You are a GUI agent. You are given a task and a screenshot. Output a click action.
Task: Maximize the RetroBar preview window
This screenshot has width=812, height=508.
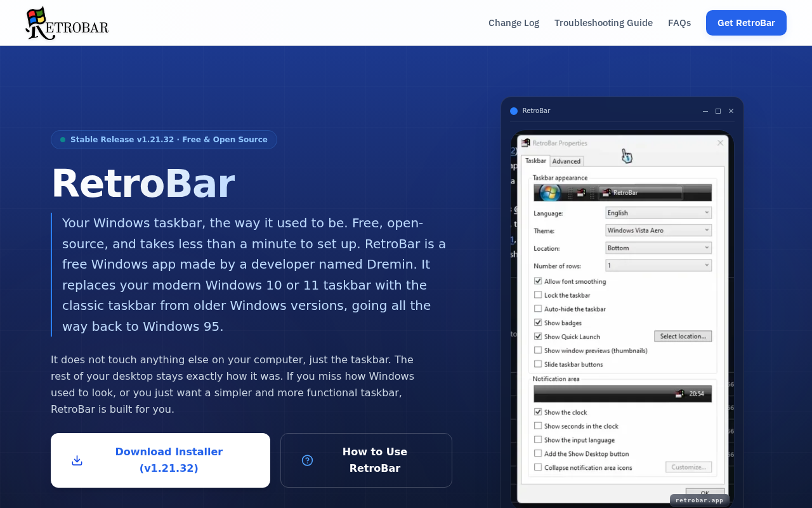(x=718, y=111)
